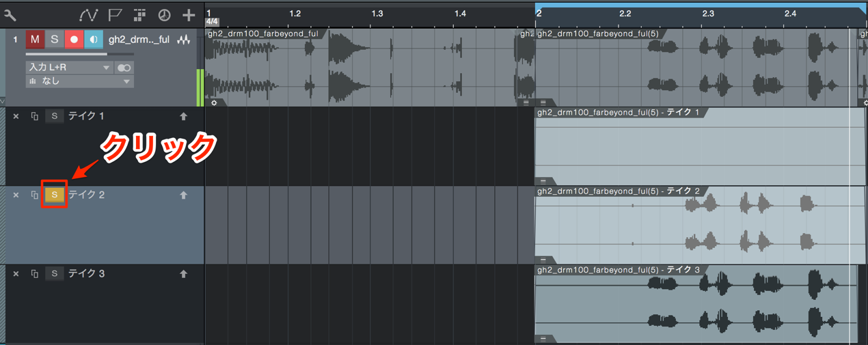The height and width of the screenshot is (345, 868).
Task: Click bar 2 on the ruler
Action: tap(539, 14)
